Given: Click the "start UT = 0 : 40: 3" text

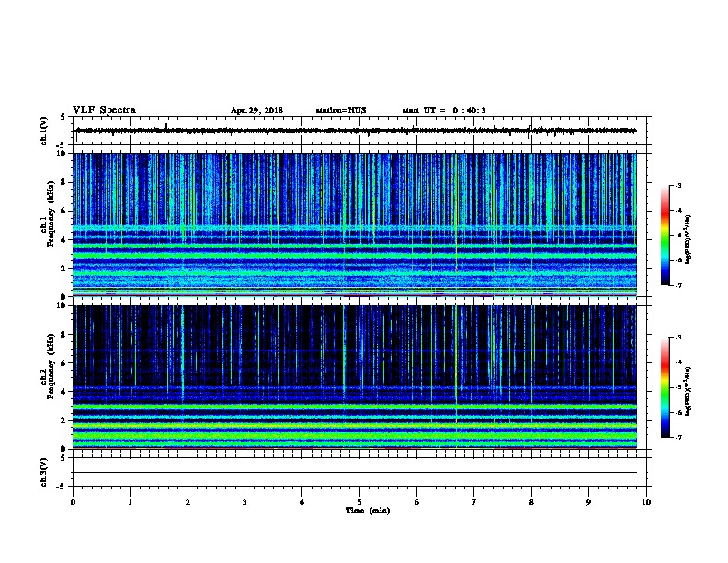Looking at the screenshot, I should tap(444, 110).
